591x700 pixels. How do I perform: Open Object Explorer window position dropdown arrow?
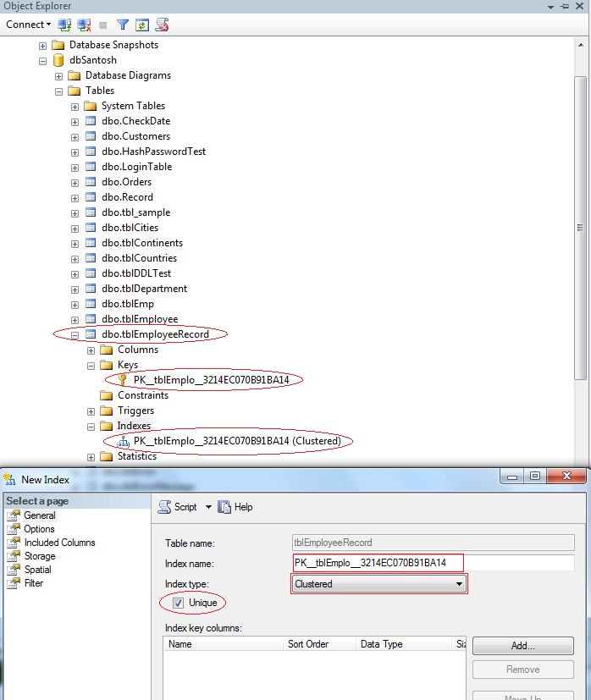551,7
